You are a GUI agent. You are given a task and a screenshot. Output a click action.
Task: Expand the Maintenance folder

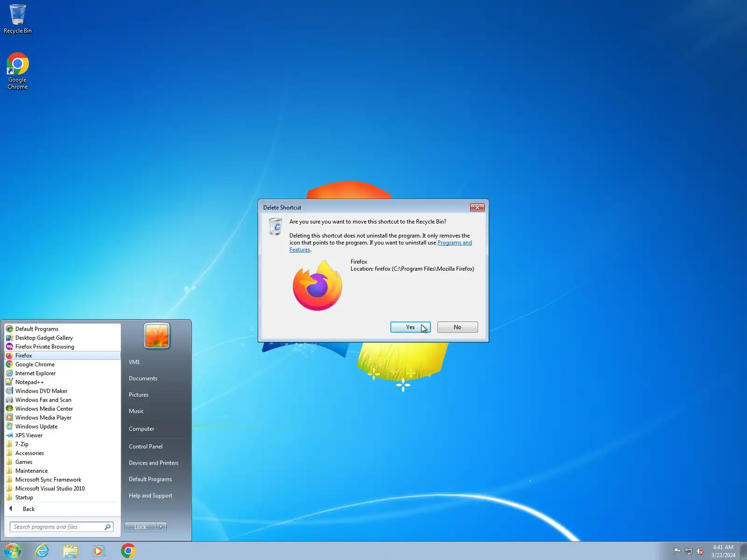point(63,471)
